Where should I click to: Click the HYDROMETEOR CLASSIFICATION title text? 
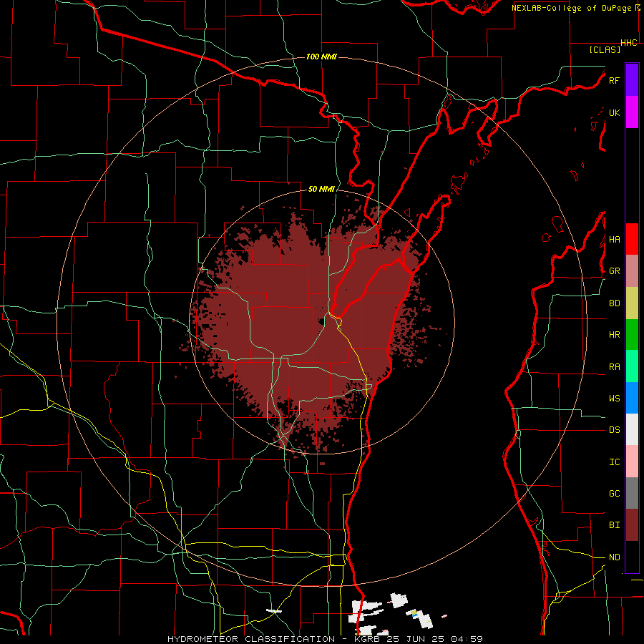251,639
